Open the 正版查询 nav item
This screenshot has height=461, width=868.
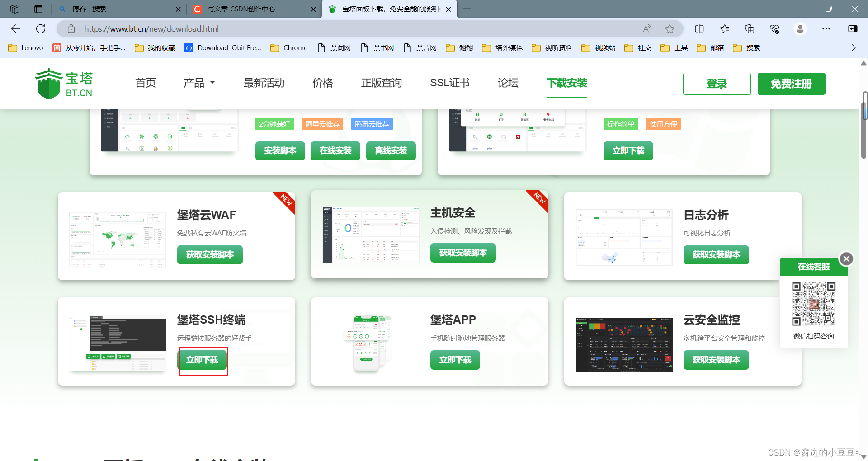pyautogui.click(x=382, y=83)
